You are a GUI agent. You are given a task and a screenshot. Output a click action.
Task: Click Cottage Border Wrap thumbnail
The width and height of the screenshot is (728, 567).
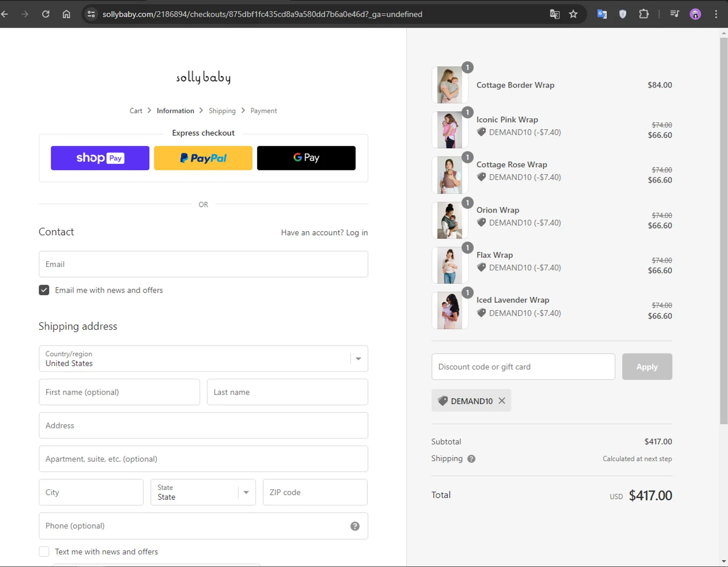[x=449, y=85]
